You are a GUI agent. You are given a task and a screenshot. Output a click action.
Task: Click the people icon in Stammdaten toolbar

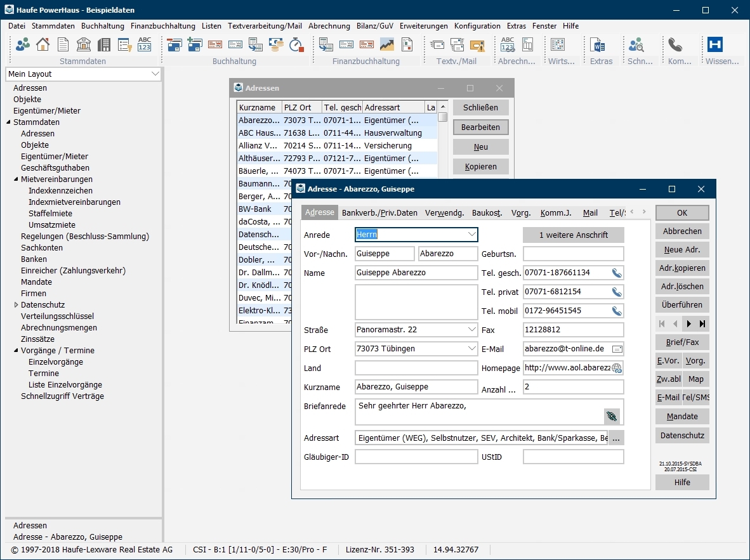coord(23,44)
